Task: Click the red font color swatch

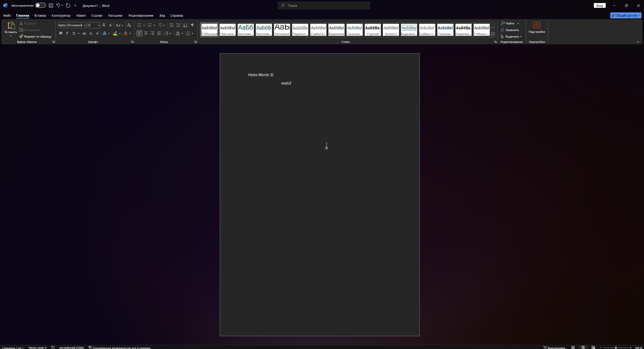Action: click(x=125, y=33)
